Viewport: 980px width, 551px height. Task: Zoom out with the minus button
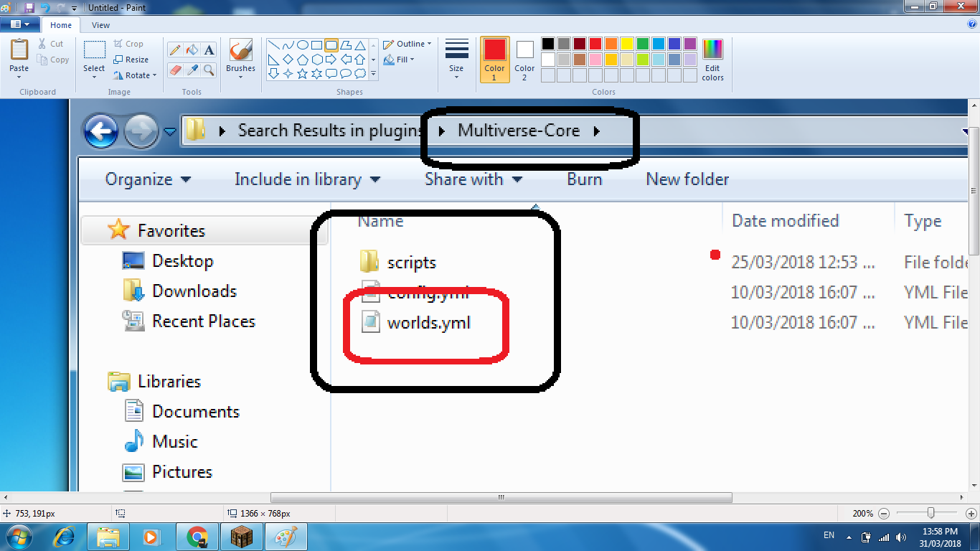pyautogui.click(x=883, y=514)
